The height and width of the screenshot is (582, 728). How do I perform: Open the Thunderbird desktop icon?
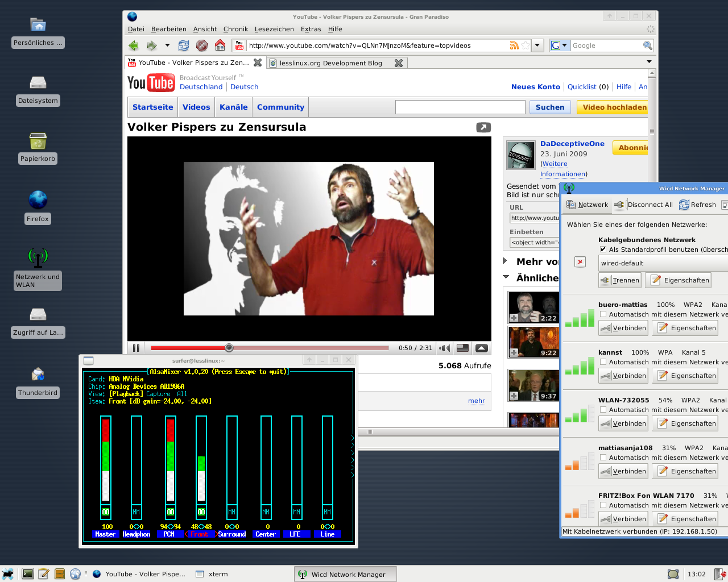(x=38, y=375)
